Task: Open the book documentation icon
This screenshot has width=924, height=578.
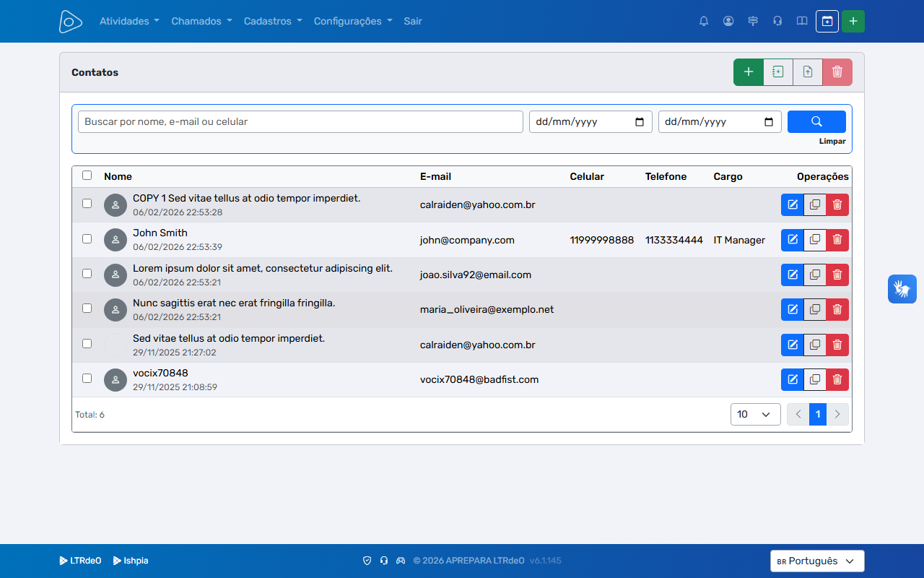Action: point(802,21)
